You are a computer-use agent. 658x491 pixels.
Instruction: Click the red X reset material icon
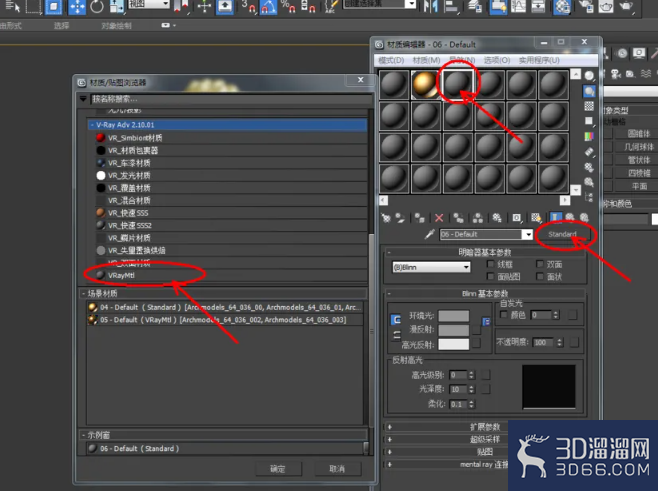point(439,218)
